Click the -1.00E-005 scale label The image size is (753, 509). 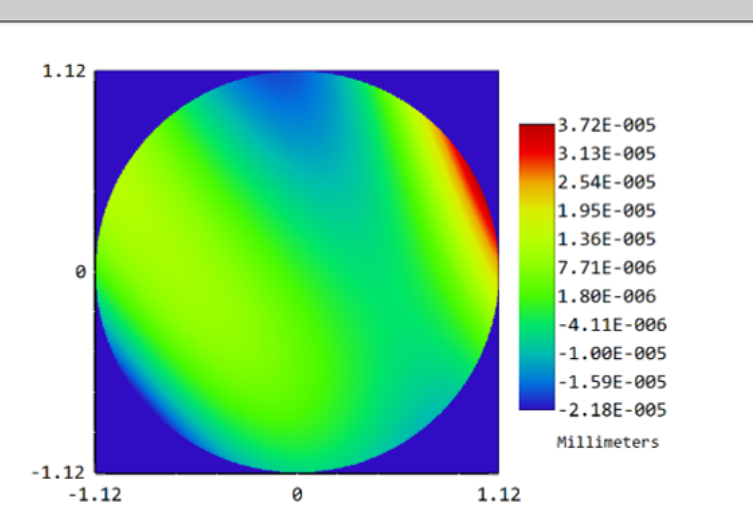(612, 353)
